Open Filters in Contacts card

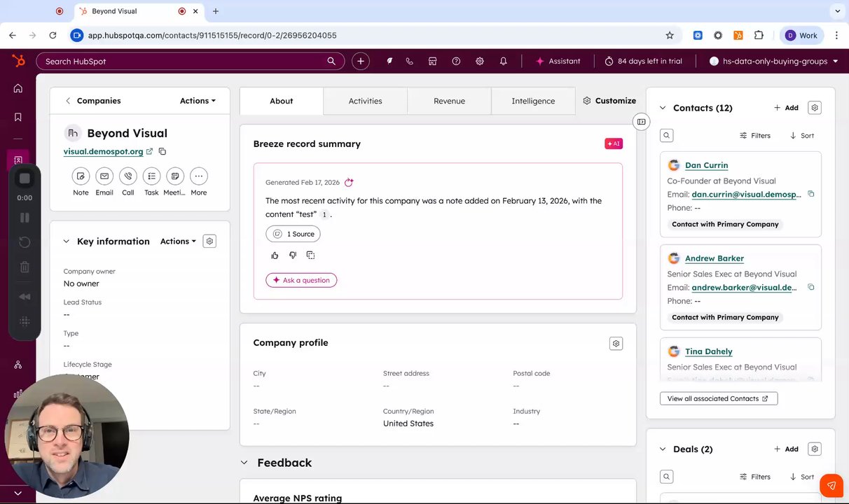click(754, 135)
